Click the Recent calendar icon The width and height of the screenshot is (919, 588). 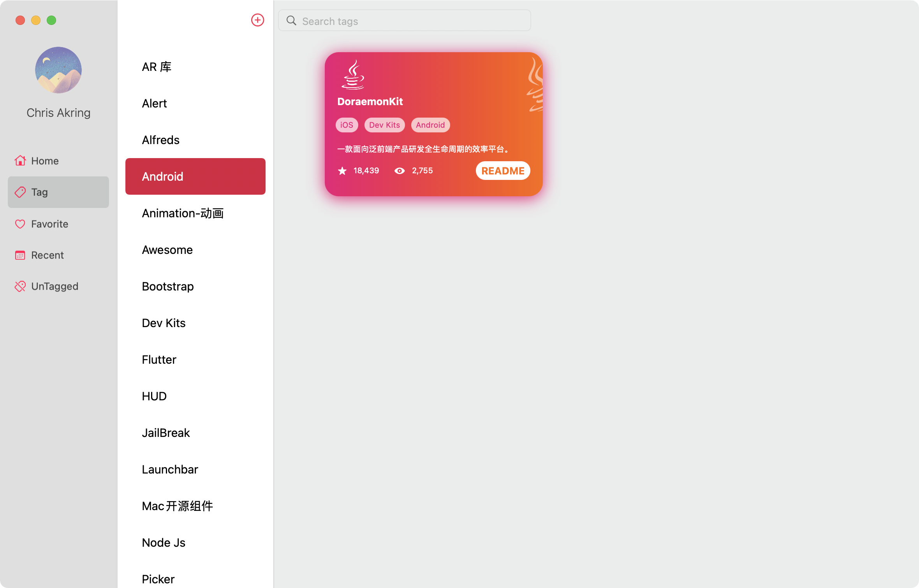click(x=20, y=255)
